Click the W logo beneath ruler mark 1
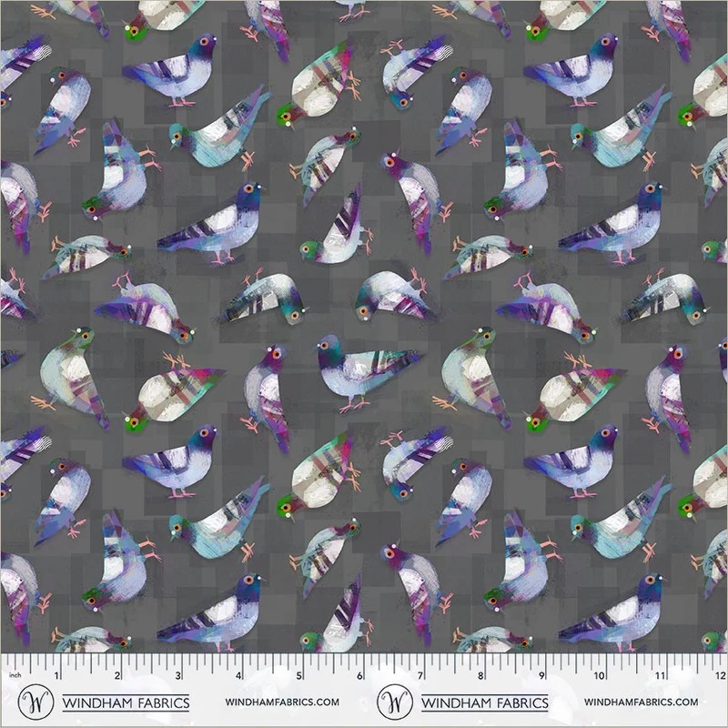This screenshot has width=728, height=728. (35, 702)
